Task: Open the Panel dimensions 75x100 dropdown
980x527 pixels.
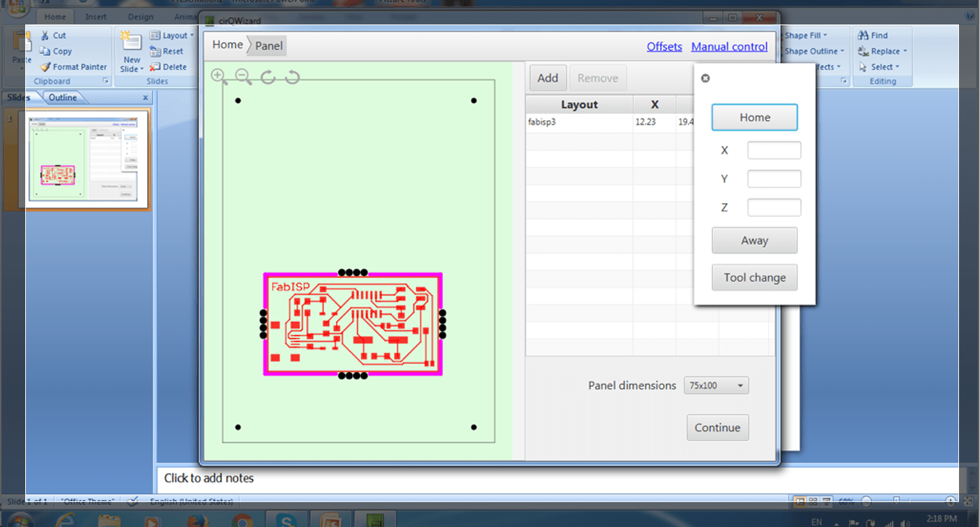Action: click(x=716, y=386)
